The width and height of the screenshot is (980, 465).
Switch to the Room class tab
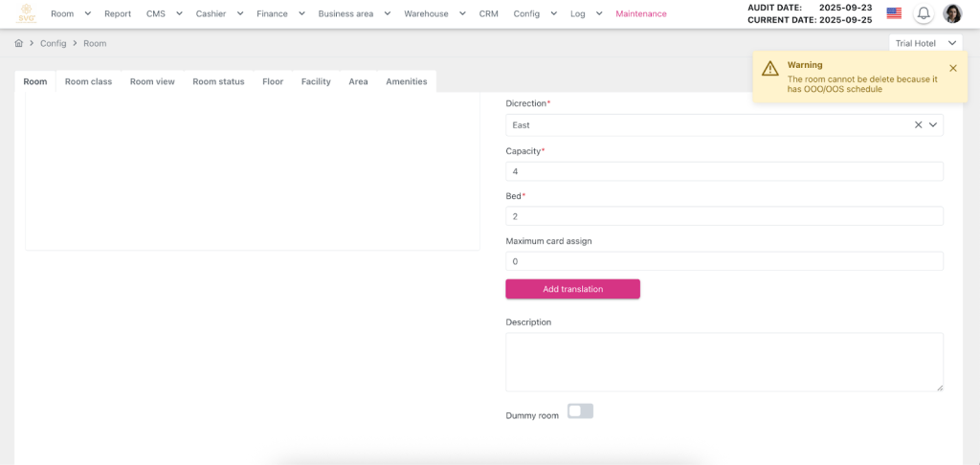coord(88,82)
